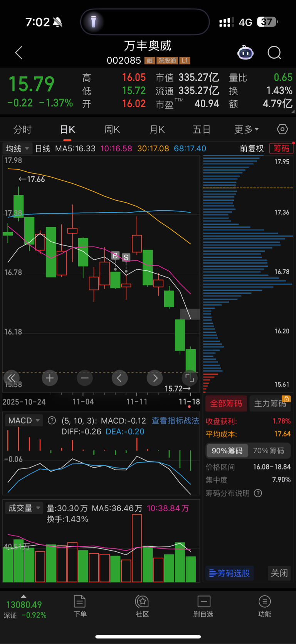Tap 筹码分布说明 label
The image size is (296, 644).
(x=227, y=493)
